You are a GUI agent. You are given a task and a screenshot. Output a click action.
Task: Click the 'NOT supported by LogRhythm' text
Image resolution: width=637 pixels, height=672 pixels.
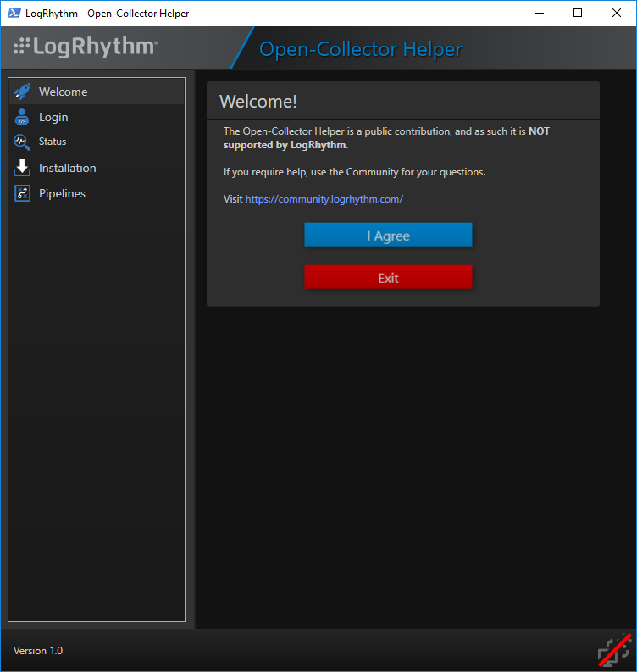(386, 138)
